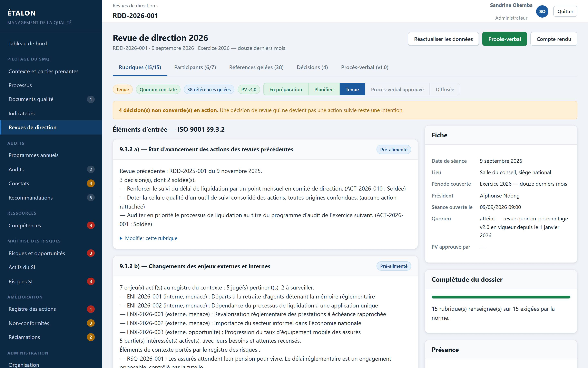Click the Constats count badge
Viewport: 588px width, 368px height.
point(91,184)
